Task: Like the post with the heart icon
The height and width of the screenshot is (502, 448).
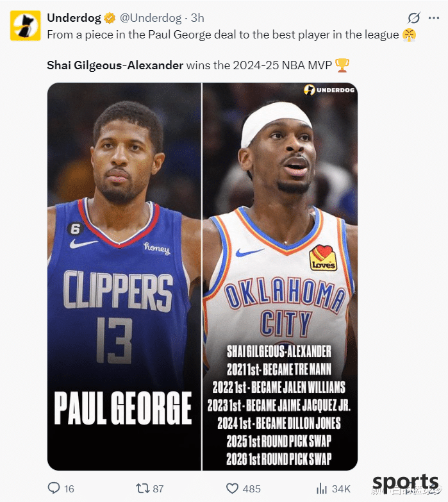Action: tap(232, 489)
